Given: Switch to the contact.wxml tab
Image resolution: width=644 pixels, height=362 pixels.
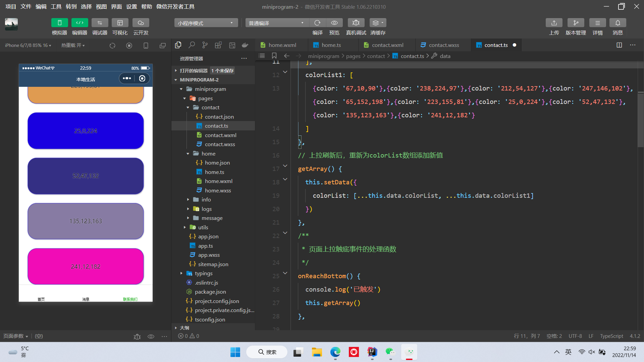Looking at the screenshot, I should (x=387, y=45).
